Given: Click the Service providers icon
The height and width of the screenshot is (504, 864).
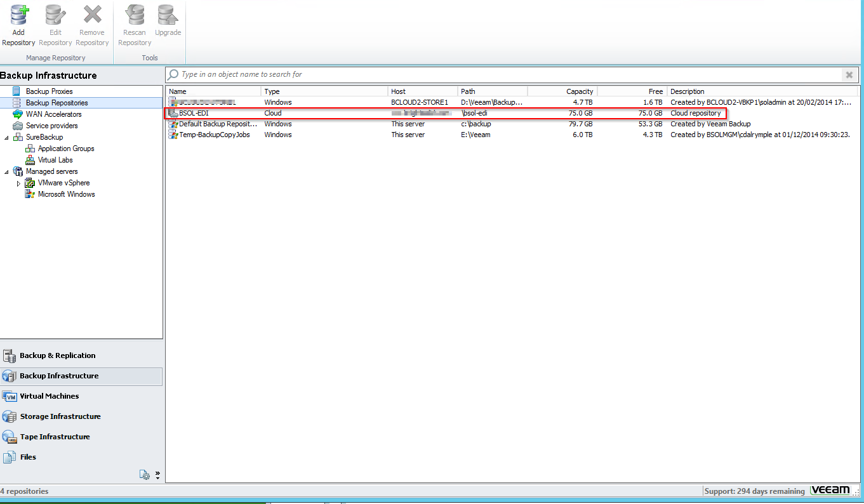Looking at the screenshot, I should pyautogui.click(x=17, y=126).
